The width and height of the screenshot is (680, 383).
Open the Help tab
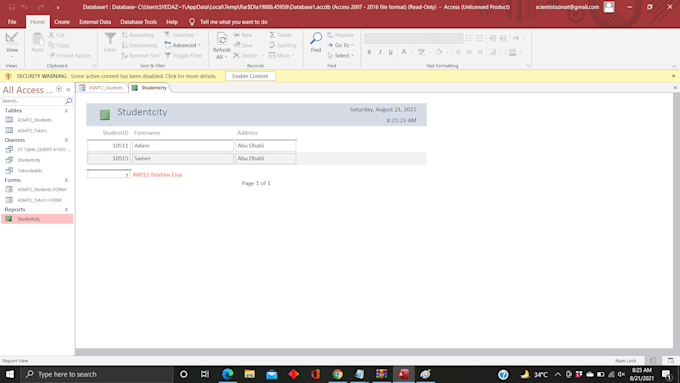[172, 22]
